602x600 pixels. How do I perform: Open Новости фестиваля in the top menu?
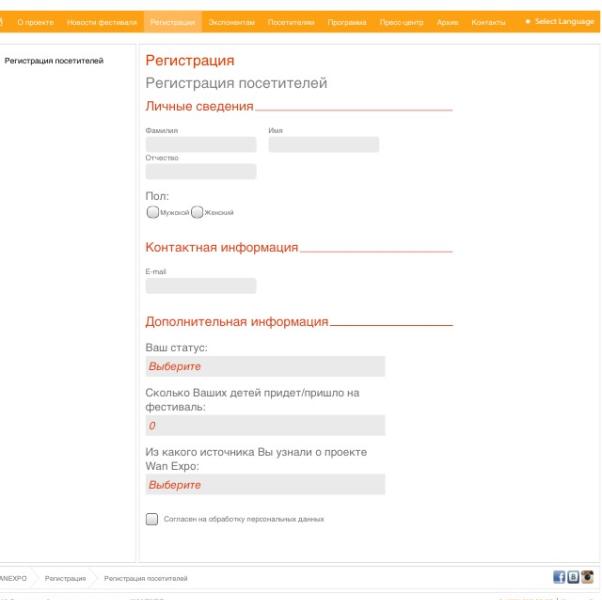(x=102, y=22)
